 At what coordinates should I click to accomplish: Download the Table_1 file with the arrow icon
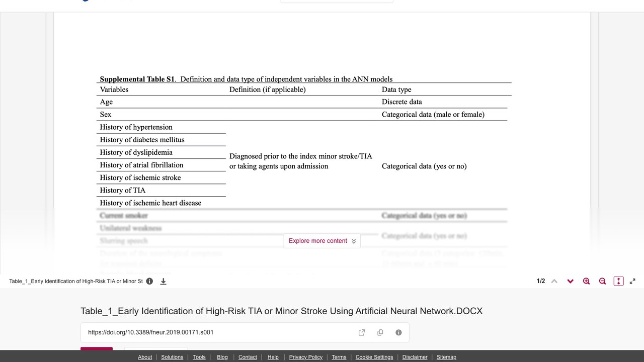(x=163, y=281)
